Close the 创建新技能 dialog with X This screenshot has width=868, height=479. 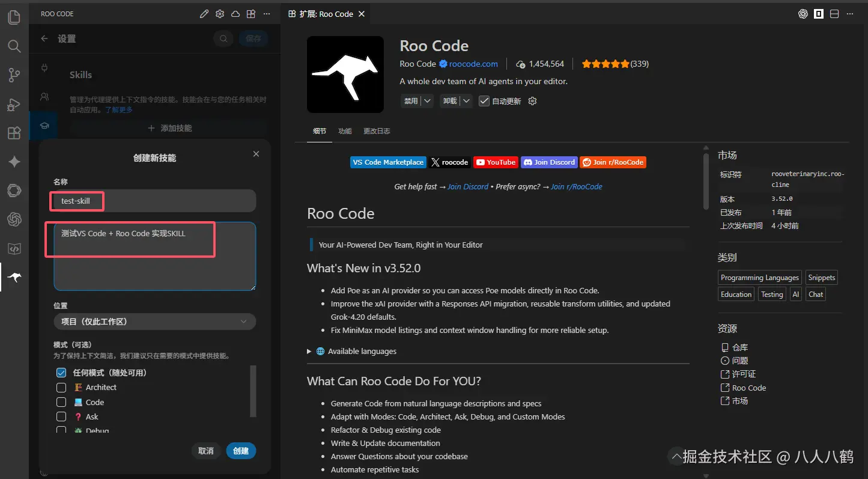coord(256,154)
